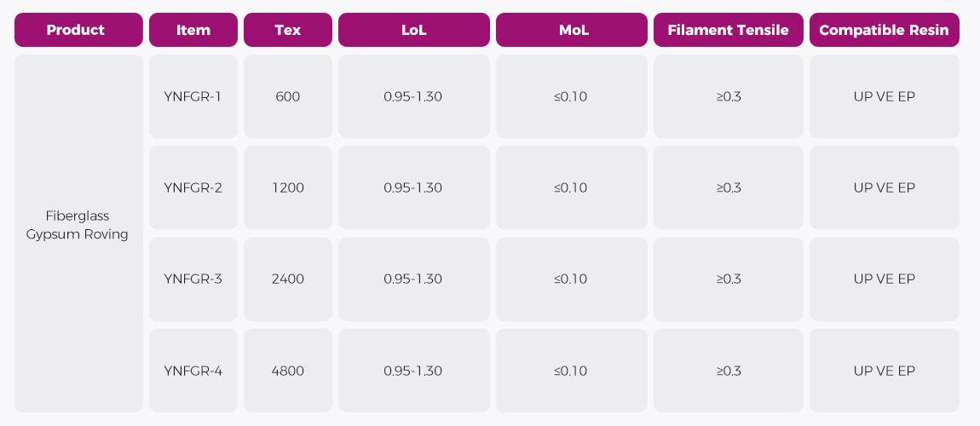Image resolution: width=980 pixels, height=426 pixels.
Task: Click the YNFGR-3 item cell
Action: pos(193,279)
